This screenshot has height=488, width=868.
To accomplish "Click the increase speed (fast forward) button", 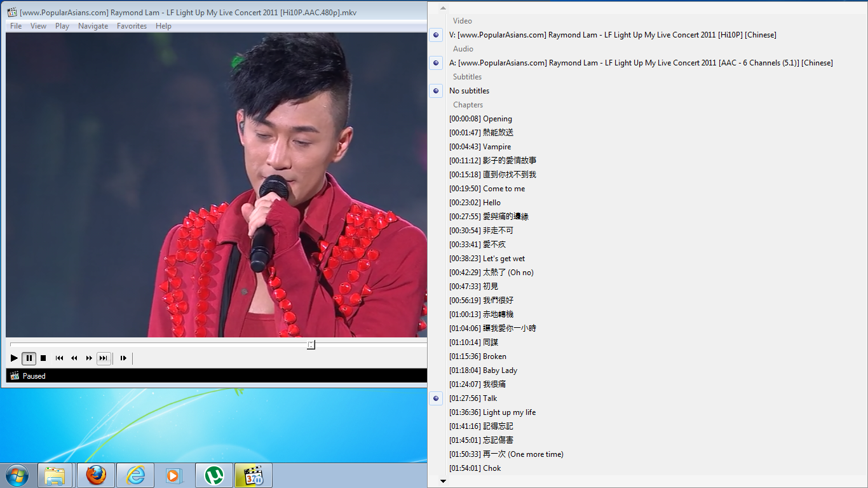I will (89, 358).
